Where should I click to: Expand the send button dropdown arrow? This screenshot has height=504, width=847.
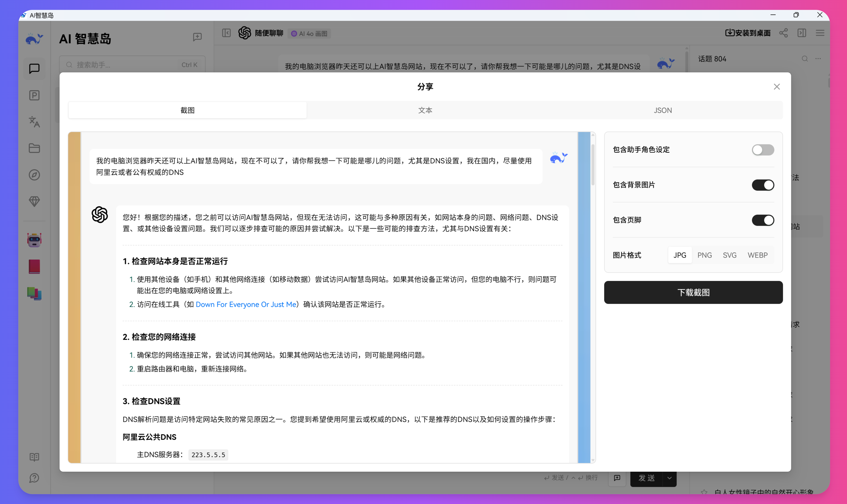click(669, 478)
